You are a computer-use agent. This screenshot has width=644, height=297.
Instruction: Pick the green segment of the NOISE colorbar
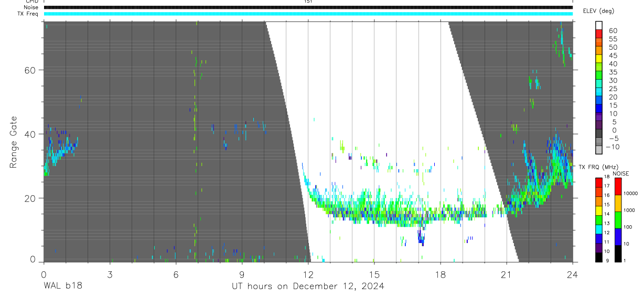618,219
